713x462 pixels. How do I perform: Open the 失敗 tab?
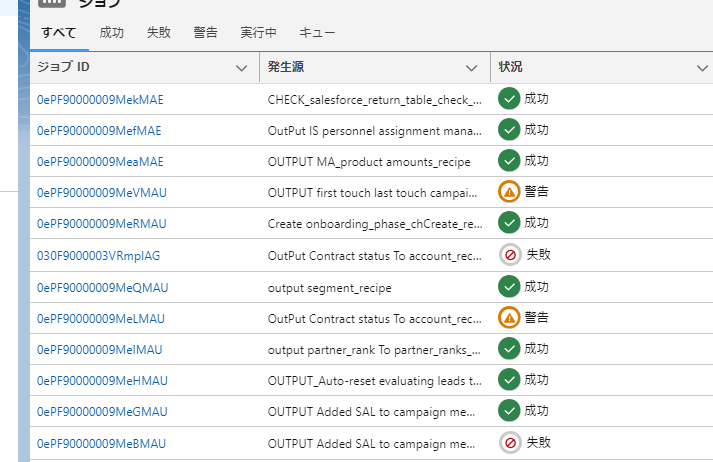point(159,33)
